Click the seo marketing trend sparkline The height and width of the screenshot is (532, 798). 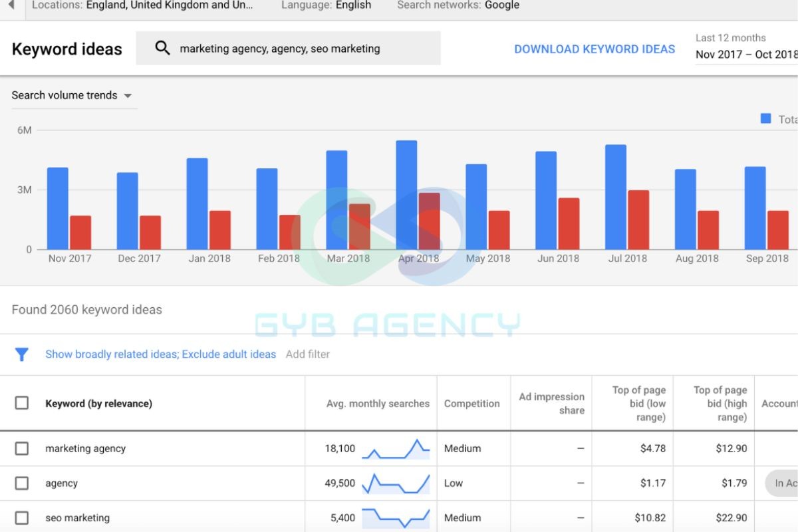pos(396,518)
